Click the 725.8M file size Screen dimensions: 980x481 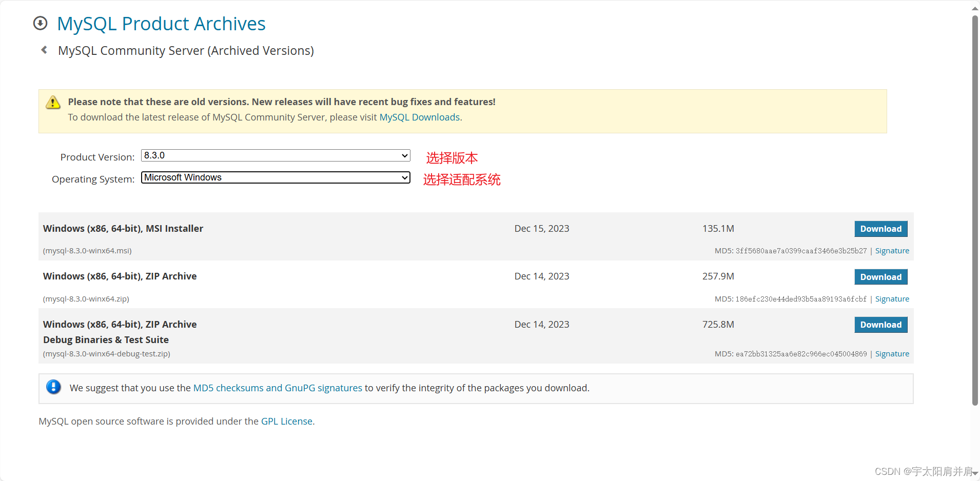pos(718,325)
